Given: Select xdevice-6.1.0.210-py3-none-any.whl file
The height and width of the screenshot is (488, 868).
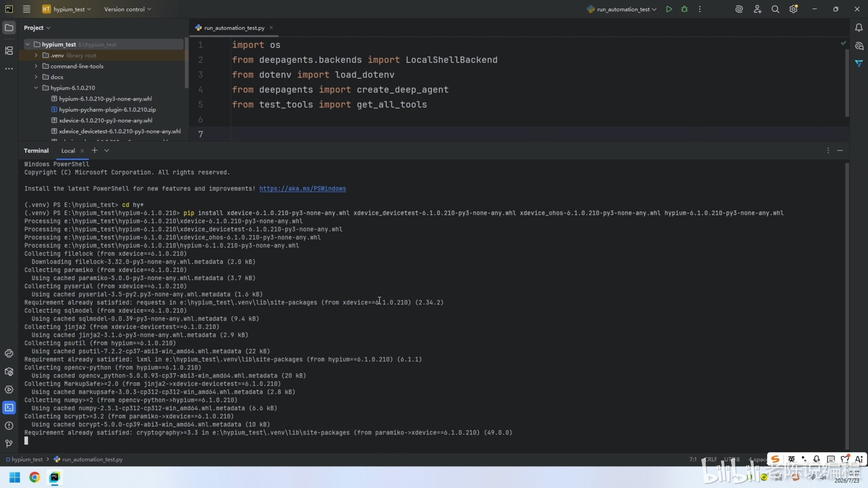Looking at the screenshot, I should click(105, 120).
